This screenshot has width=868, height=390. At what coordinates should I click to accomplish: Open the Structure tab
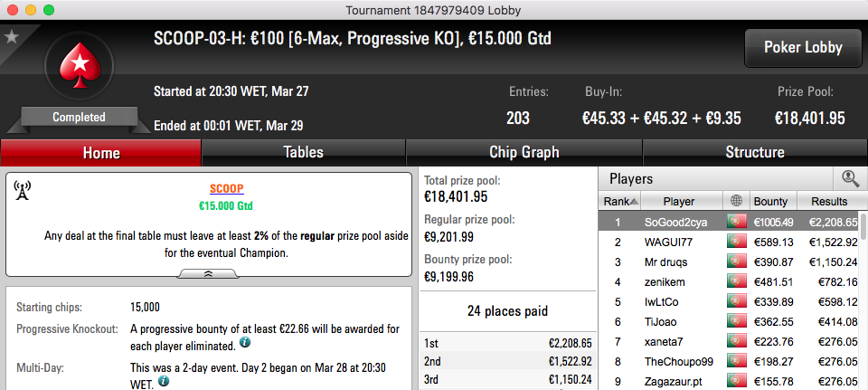point(755,152)
